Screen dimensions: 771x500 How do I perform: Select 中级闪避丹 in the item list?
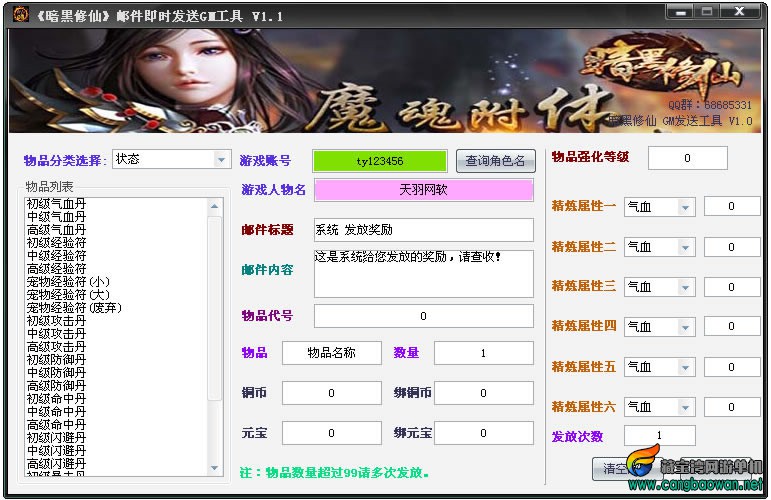click(x=57, y=451)
